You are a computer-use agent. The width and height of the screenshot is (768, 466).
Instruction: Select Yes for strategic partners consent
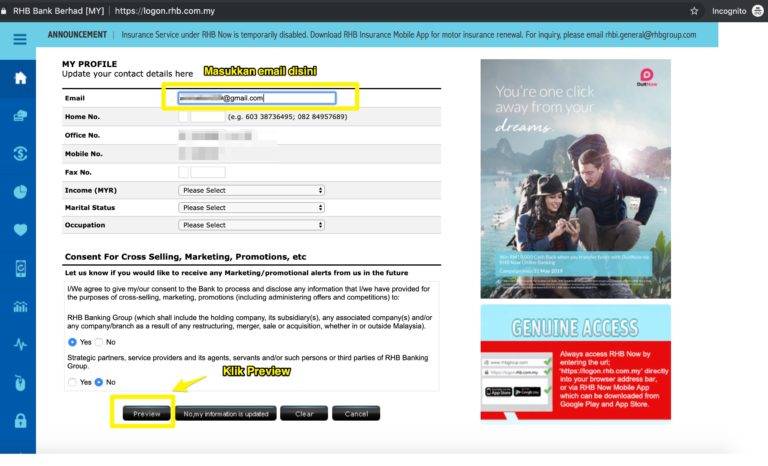click(x=72, y=382)
